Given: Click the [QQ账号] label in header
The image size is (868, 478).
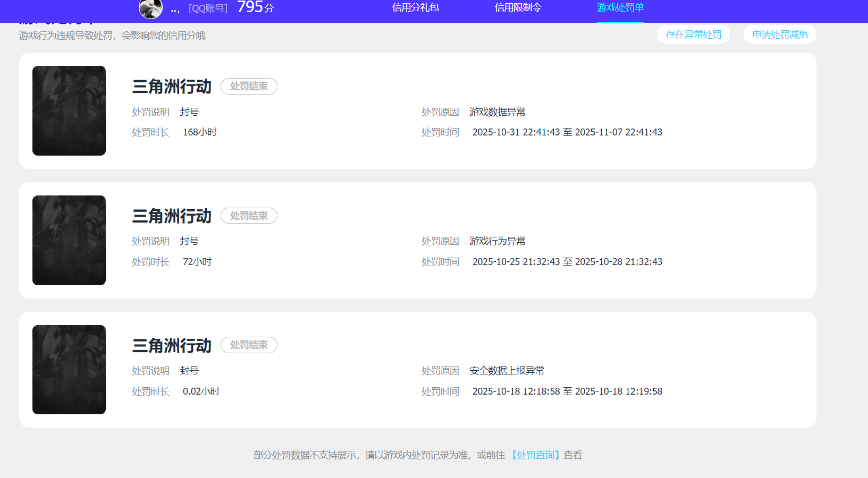Looking at the screenshot, I should pos(208,8).
